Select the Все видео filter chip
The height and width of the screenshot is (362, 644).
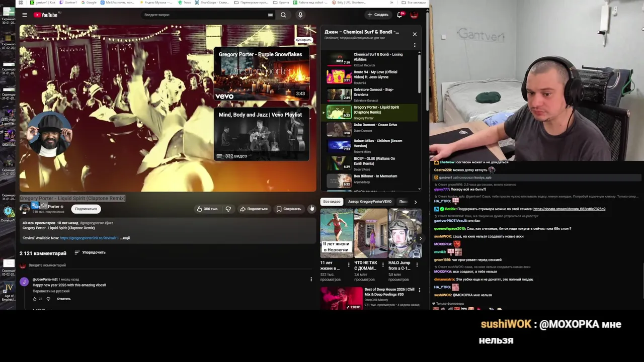coord(332,202)
